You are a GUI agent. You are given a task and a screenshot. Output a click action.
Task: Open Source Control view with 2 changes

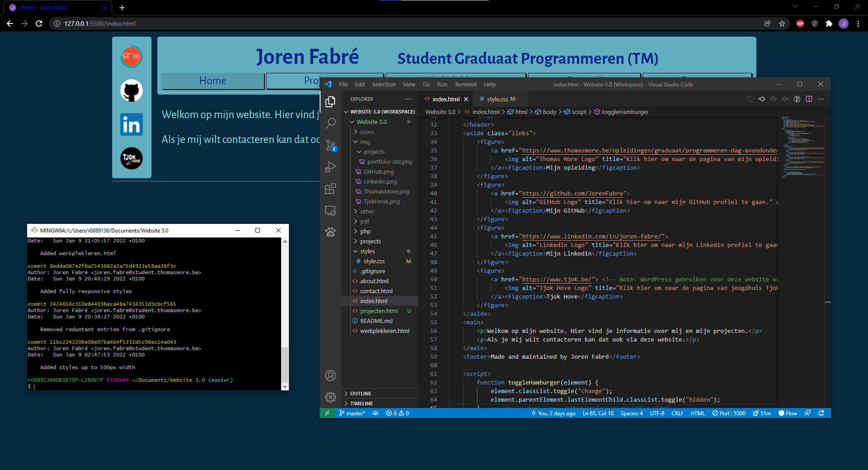pos(330,145)
